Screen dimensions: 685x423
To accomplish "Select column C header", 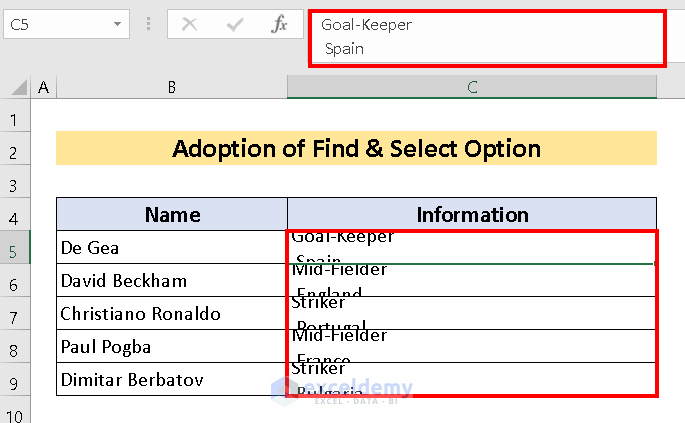I will (471, 88).
